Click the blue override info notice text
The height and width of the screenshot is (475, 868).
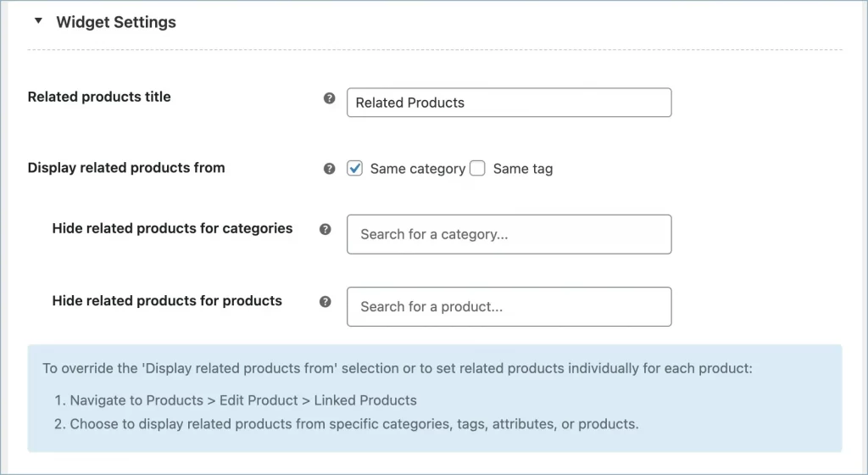397,369
